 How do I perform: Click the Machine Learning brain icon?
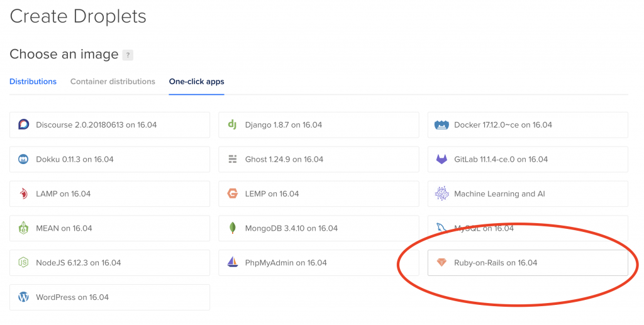click(441, 193)
